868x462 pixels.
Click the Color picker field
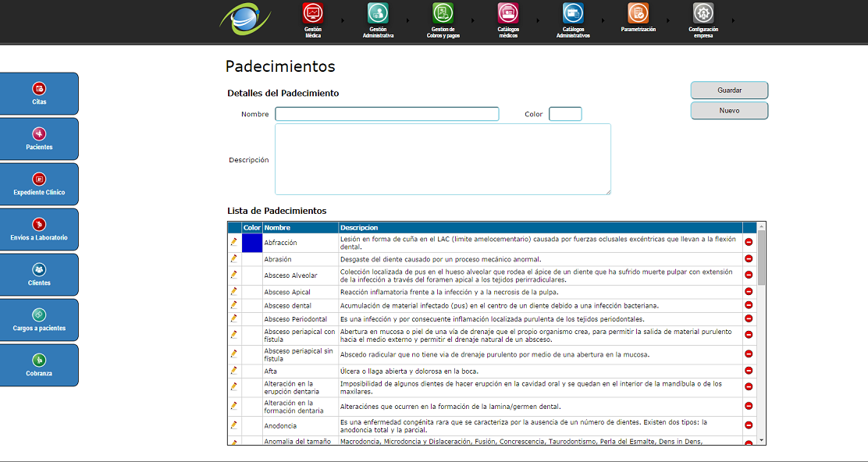[x=565, y=114]
